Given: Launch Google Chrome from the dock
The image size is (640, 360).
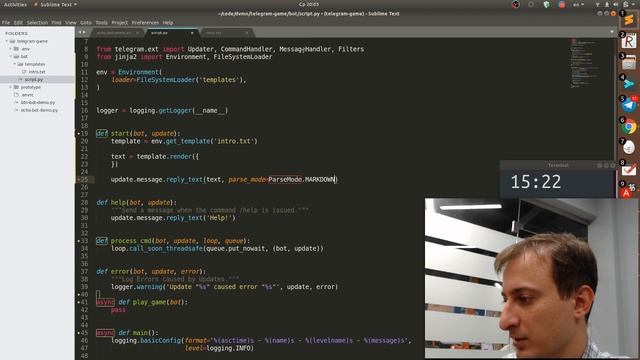Looking at the screenshot, I should [x=629, y=127].
